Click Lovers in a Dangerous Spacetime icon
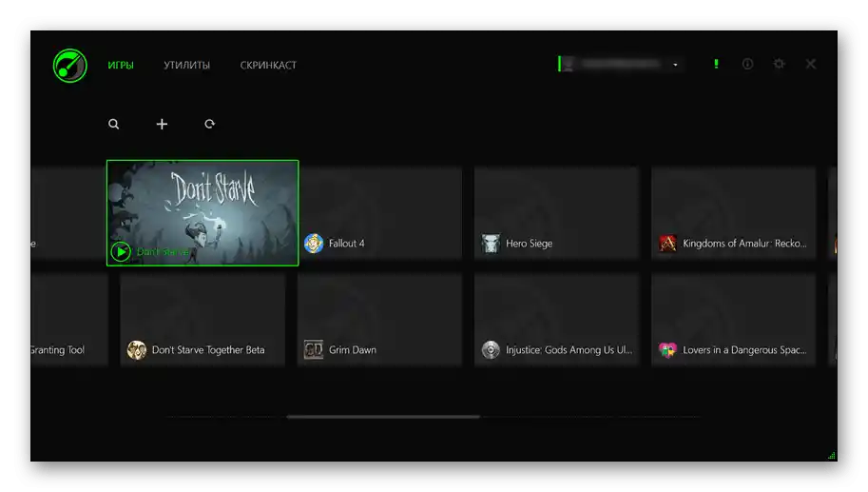Viewport: 868px width, 492px height. coord(667,350)
